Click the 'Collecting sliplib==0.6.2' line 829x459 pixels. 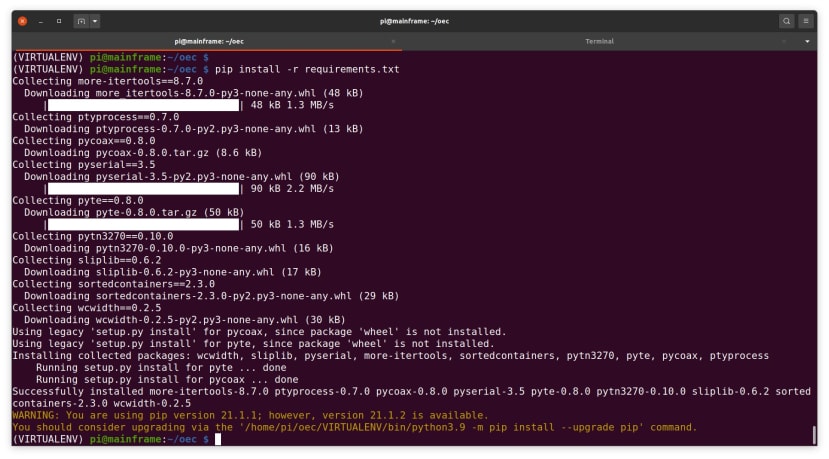(87, 260)
